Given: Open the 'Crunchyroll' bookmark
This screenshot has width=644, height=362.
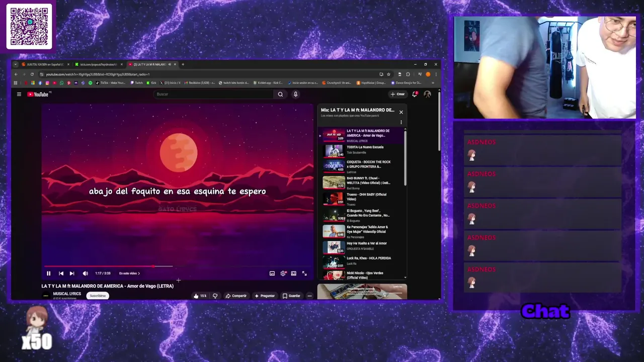Looking at the screenshot, I should [337, 83].
